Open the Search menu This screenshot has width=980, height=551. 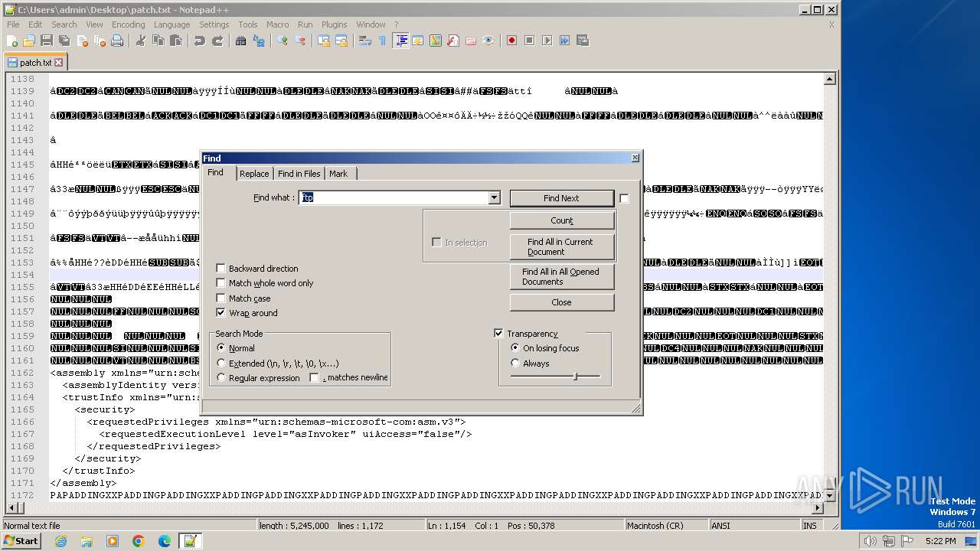click(x=64, y=24)
